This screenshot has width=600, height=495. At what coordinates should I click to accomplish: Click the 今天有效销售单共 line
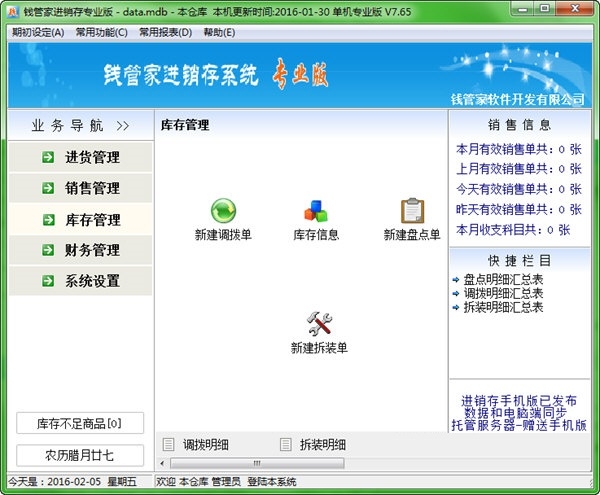[519, 189]
